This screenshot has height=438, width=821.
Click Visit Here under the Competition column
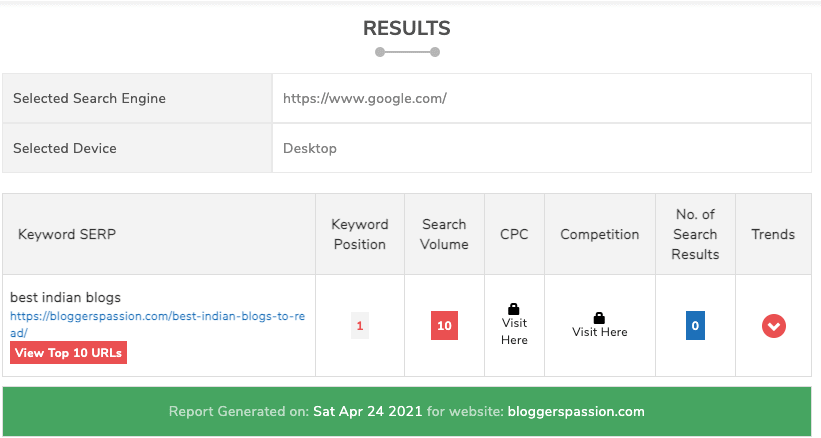(599, 332)
